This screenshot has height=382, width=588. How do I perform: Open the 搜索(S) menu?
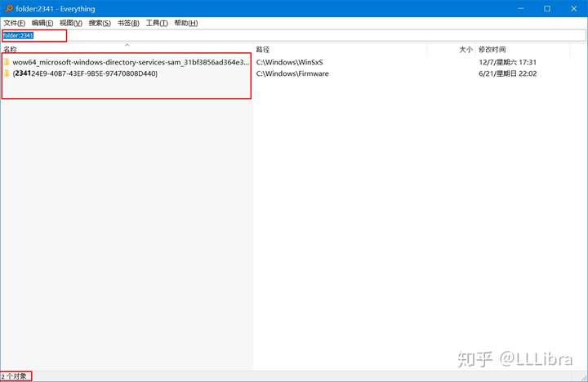(100, 23)
